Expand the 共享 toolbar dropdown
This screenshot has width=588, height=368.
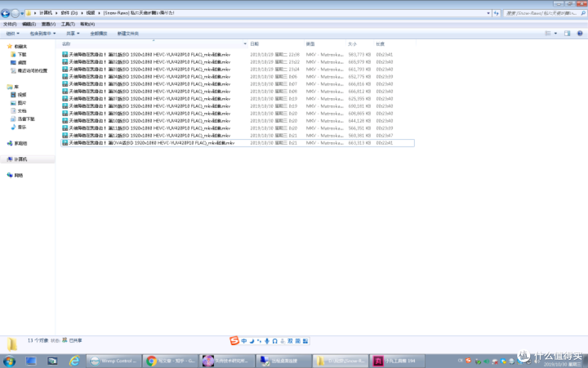click(73, 33)
